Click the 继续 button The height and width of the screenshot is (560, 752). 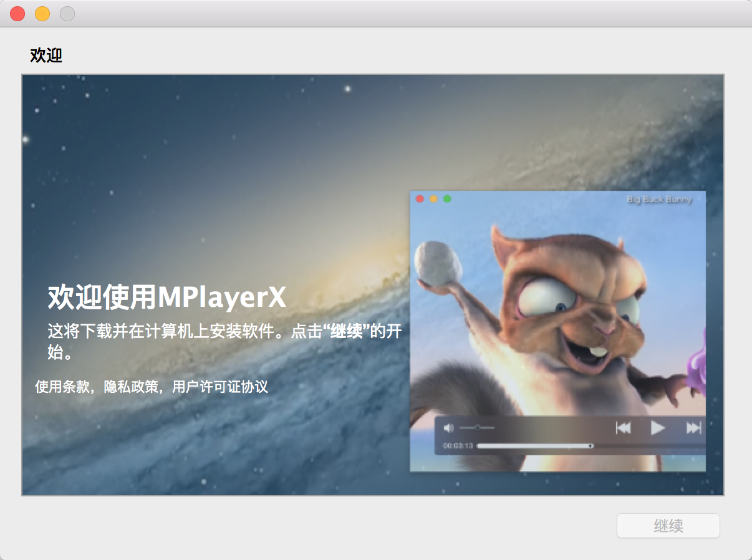[x=668, y=526]
